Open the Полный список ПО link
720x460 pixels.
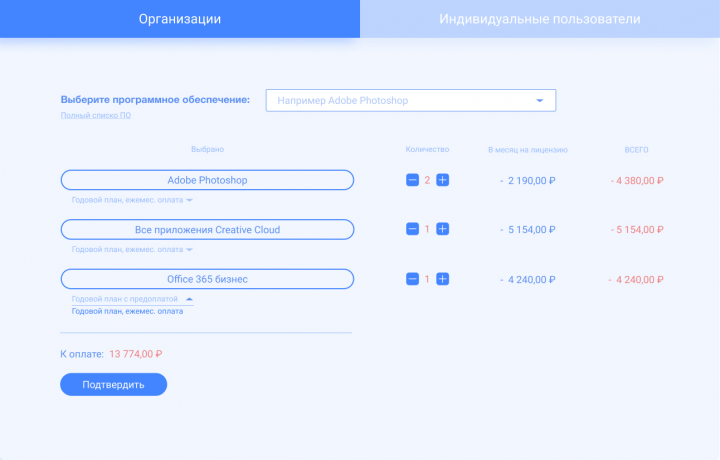pos(96,115)
